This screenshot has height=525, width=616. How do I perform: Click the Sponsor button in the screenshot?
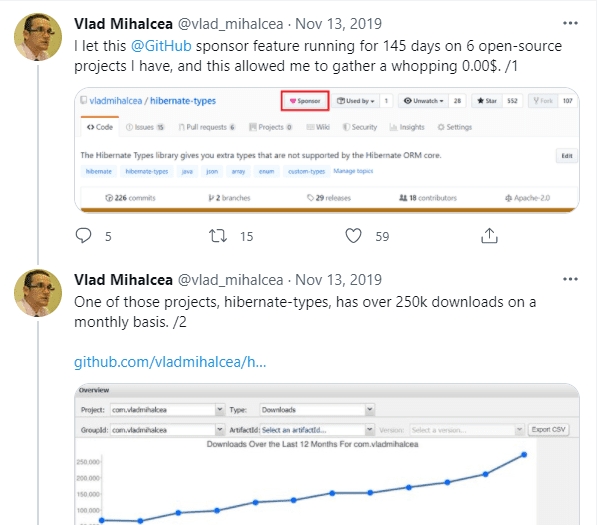[305, 101]
